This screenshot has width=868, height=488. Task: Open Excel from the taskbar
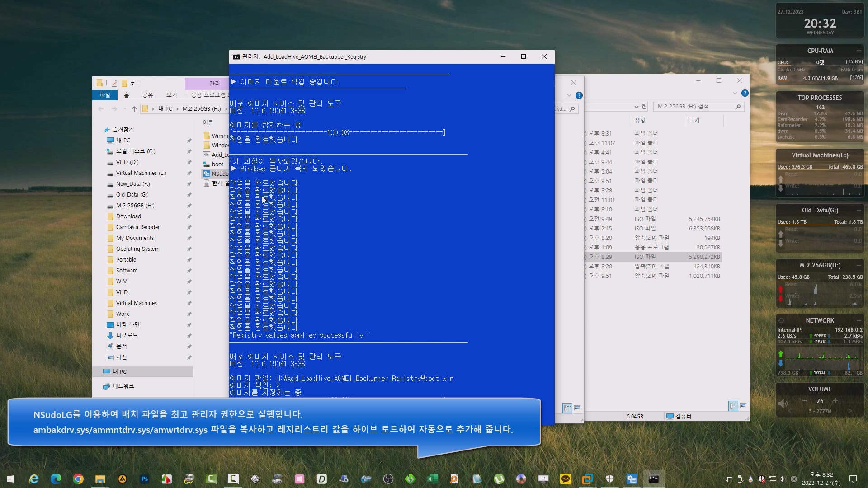pos(432,479)
